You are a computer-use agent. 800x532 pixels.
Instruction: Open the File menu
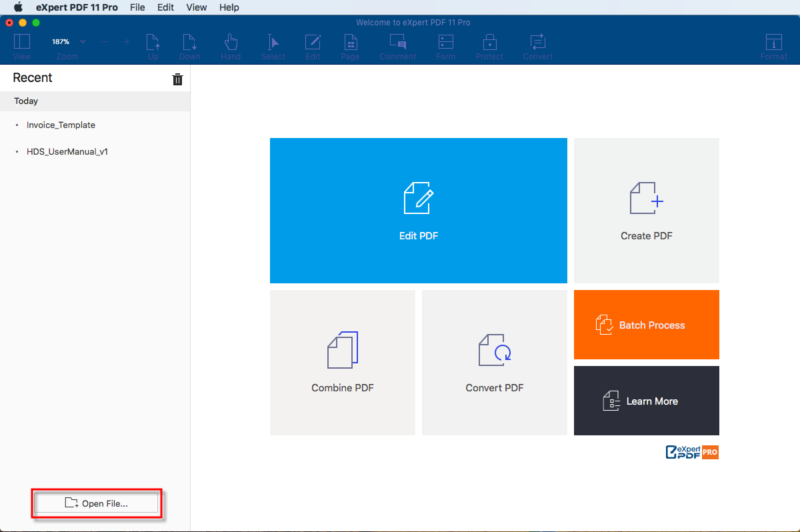point(137,7)
